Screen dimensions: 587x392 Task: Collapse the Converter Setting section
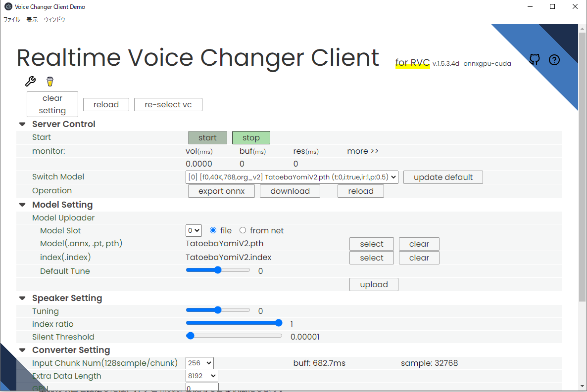[22, 350]
